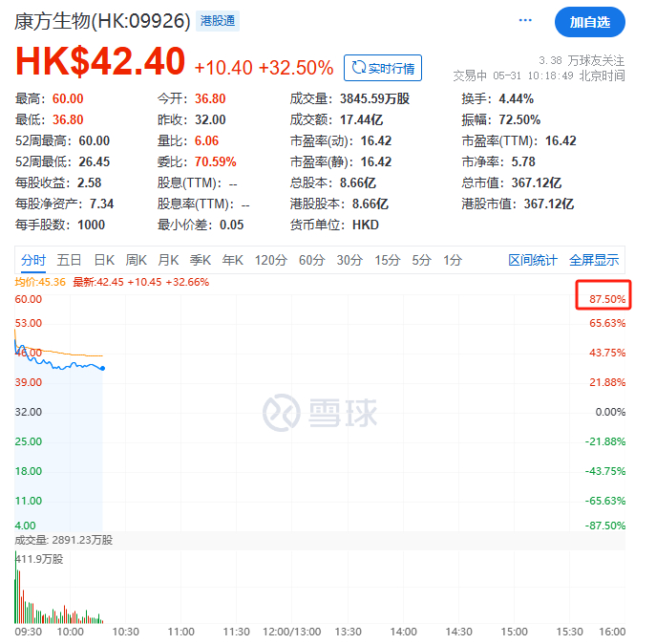The height and width of the screenshot is (644, 656).
Task: Open the 周K candlestick tab
Action: [136, 261]
